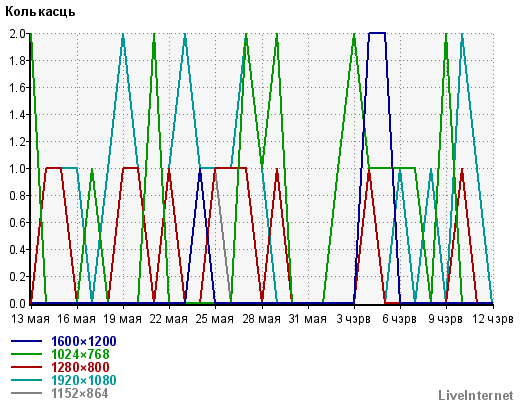Click the 0.8 y-axis value
This screenshot has height=405, width=520.
point(17,196)
